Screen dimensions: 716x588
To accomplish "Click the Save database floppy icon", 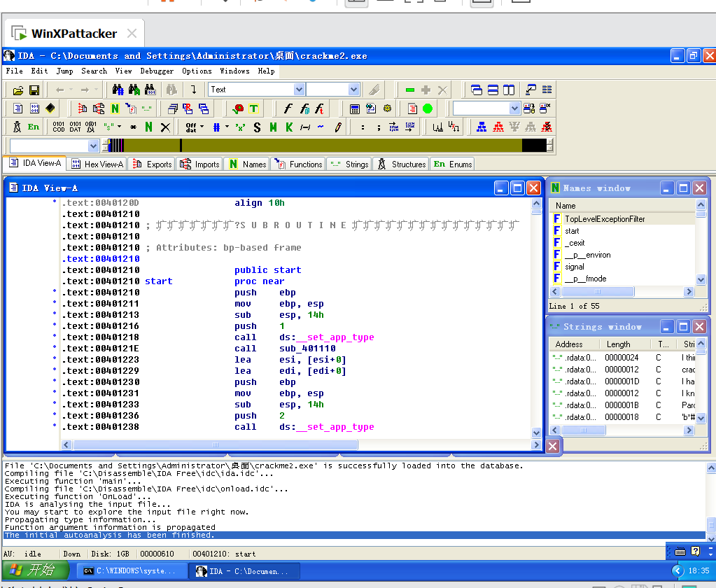I will pyautogui.click(x=34, y=90).
